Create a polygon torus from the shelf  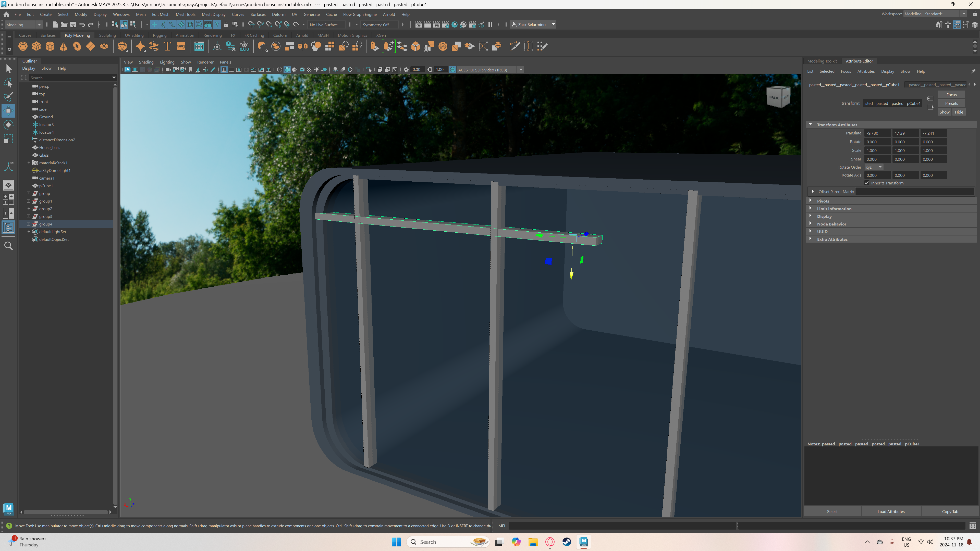pos(77,46)
